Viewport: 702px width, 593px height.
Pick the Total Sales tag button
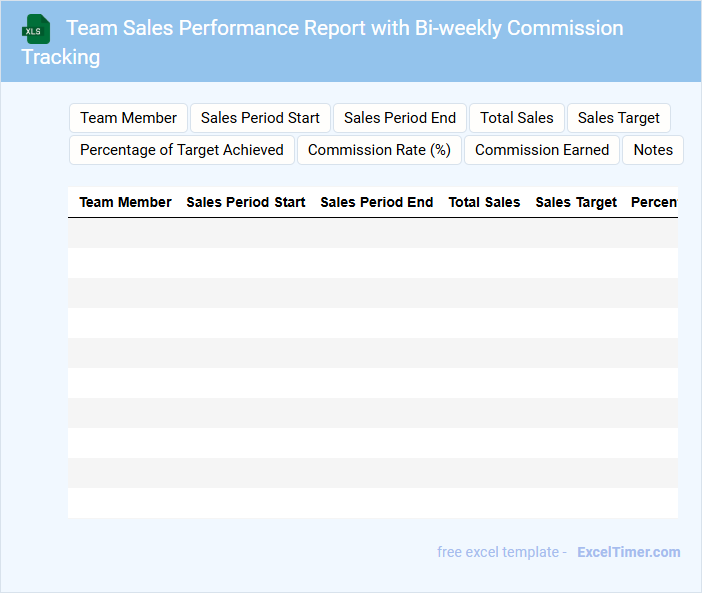click(516, 118)
